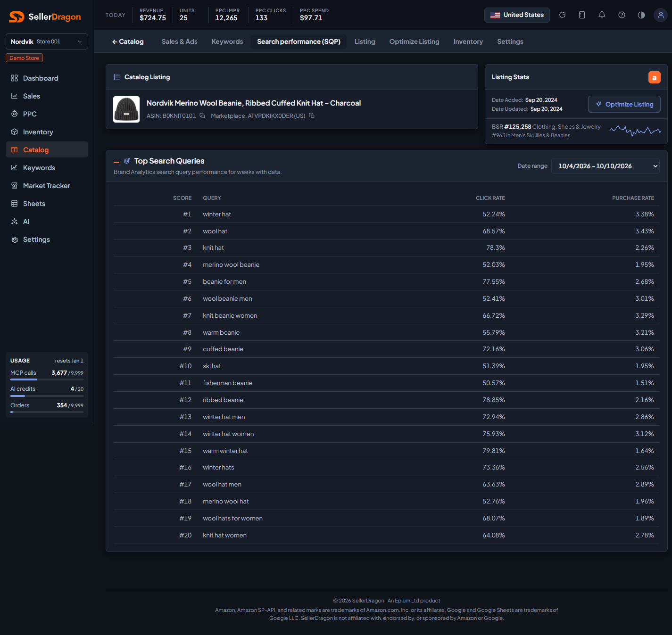Click the SellerDragon logo icon
This screenshot has width=672, height=635.
point(17,17)
